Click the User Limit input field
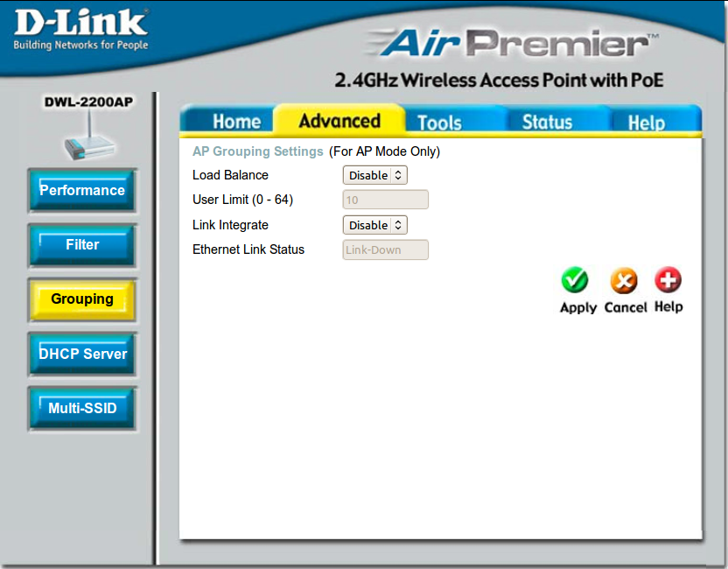Viewport: 728px width, 569px height. click(x=385, y=200)
